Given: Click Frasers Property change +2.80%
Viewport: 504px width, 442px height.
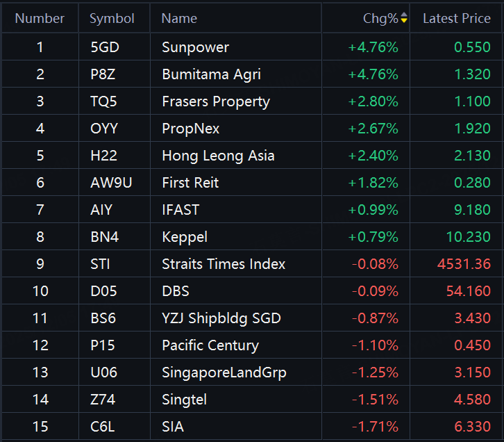Looking at the screenshot, I should click(373, 101).
